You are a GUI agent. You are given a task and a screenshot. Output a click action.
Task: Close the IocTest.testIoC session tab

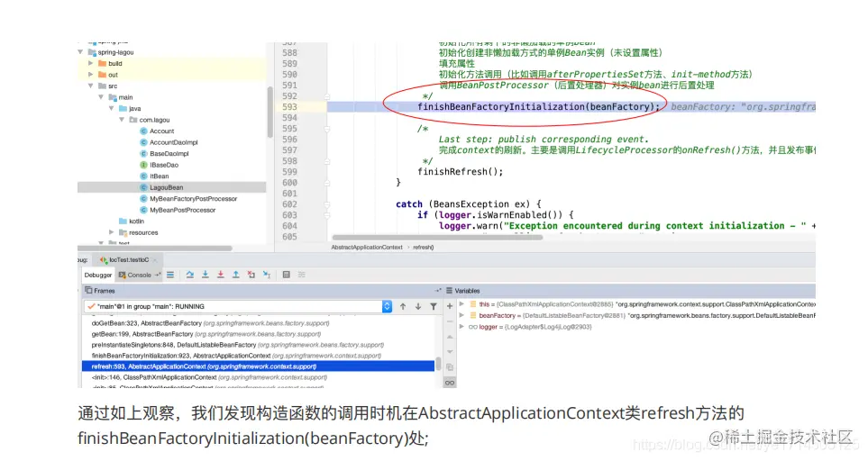click(155, 260)
